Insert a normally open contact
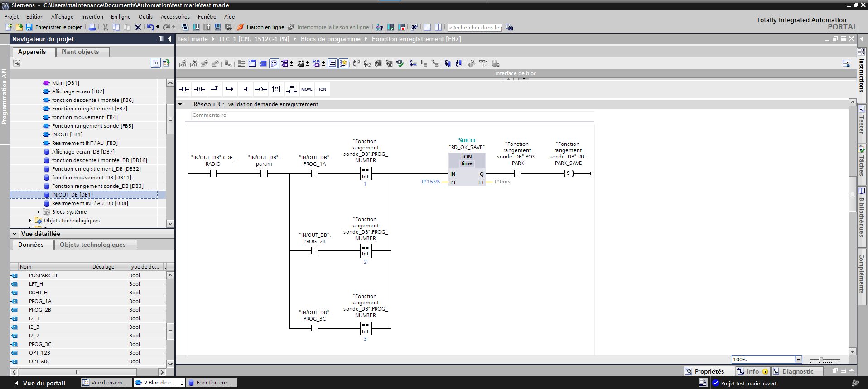 click(183, 89)
